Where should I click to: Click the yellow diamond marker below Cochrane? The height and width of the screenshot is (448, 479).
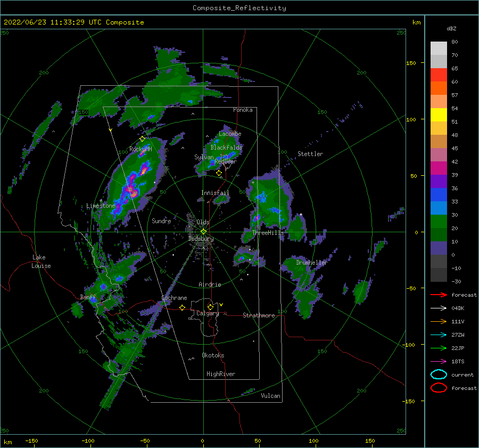[183, 307]
